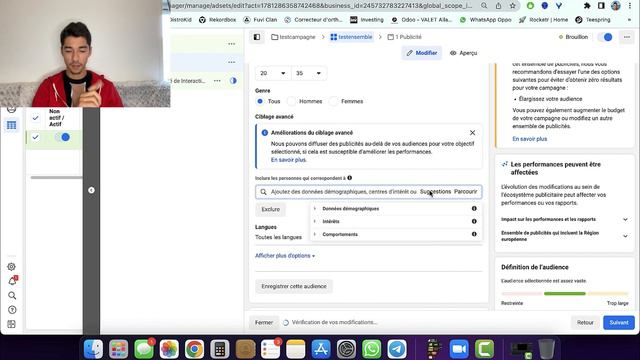Open the Rekordbox bookmark
640x360 pixels.
(218, 20)
